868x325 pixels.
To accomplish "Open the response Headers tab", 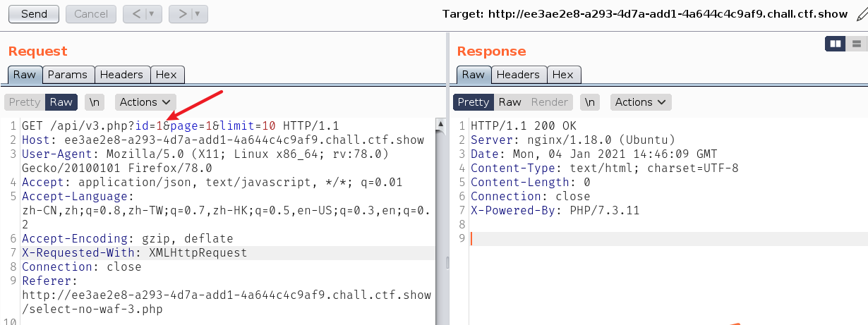I will coord(518,75).
